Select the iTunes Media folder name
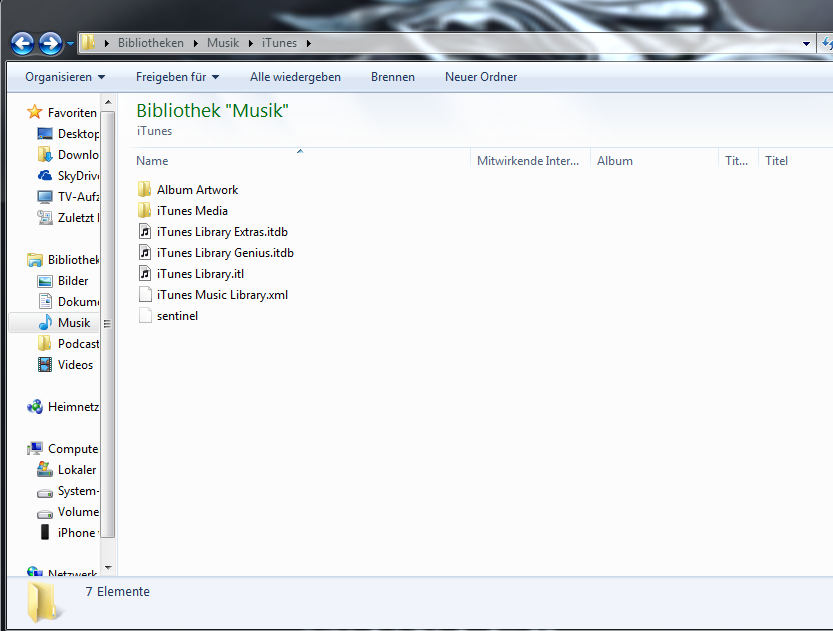Image resolution: width=833 pixels, height=631 pixels. 192,211
